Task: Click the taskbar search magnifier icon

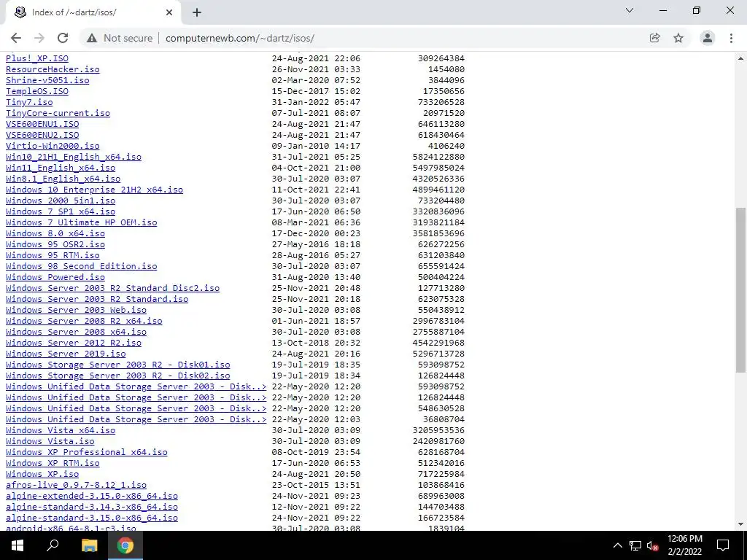Action: click(x=53, y=545)
